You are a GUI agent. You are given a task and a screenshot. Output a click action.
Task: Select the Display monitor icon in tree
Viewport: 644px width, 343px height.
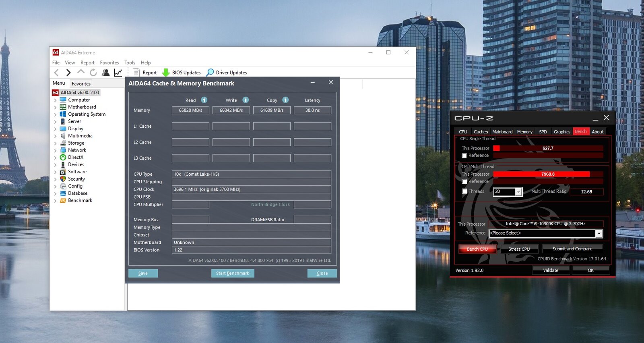coord(63,129)
